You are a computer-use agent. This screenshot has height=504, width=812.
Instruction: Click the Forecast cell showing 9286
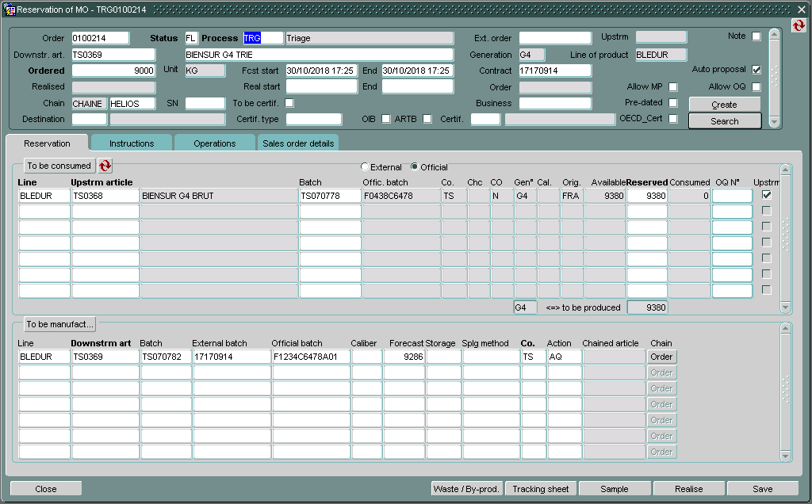pos(404,357)
